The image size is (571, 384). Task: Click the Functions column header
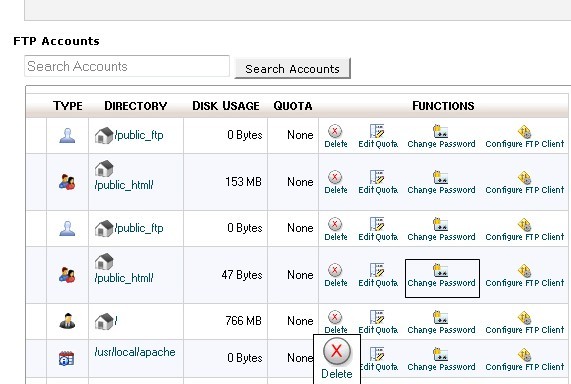(443, 106)
